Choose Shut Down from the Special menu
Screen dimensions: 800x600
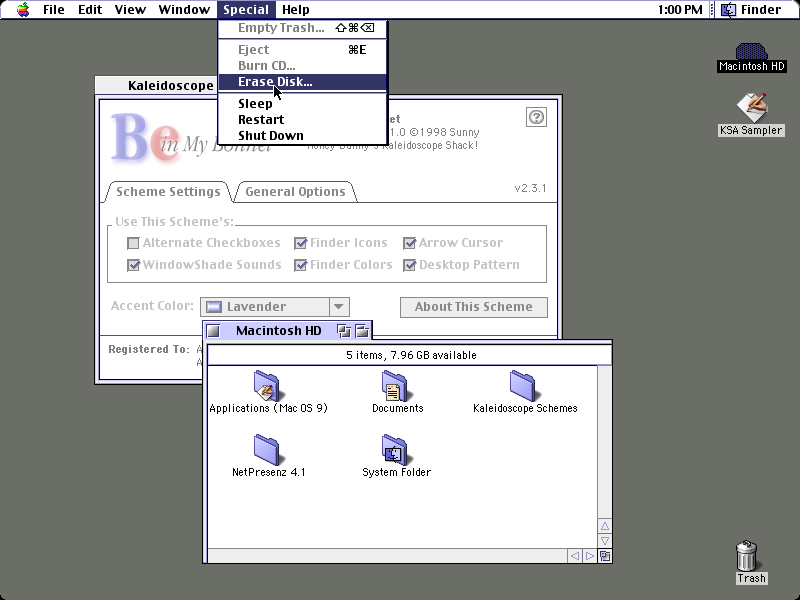tap(303, 135)
